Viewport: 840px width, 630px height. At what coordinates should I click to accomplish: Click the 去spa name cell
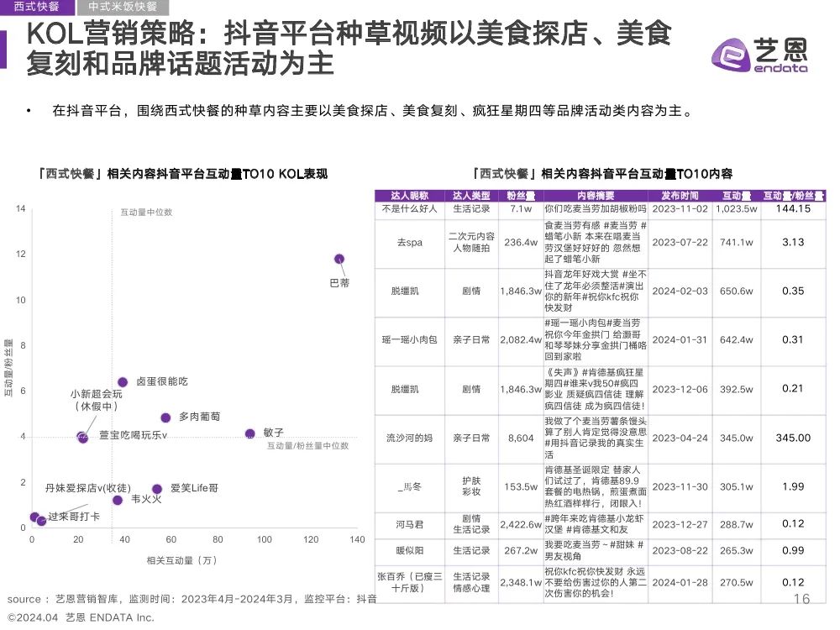tap(410, 243)
